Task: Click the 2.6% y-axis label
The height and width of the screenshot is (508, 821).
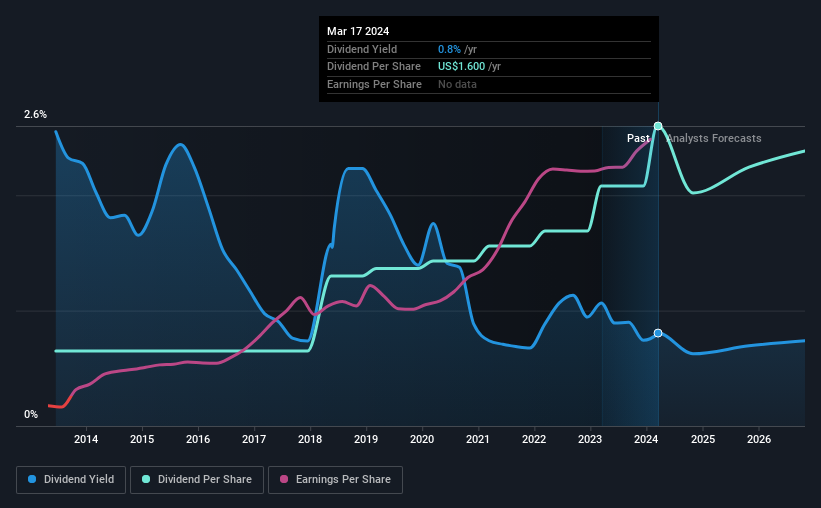Action: (x=35, y=114)
